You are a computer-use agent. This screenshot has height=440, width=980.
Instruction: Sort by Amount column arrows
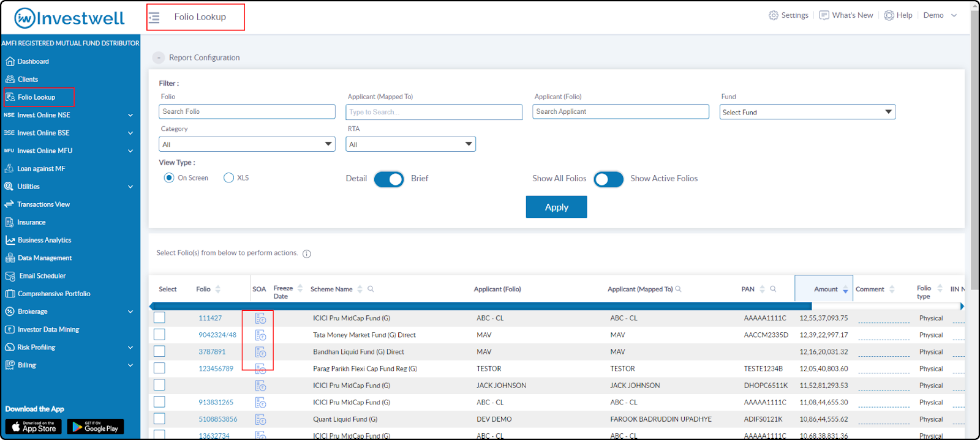click(x=845, y=289)
